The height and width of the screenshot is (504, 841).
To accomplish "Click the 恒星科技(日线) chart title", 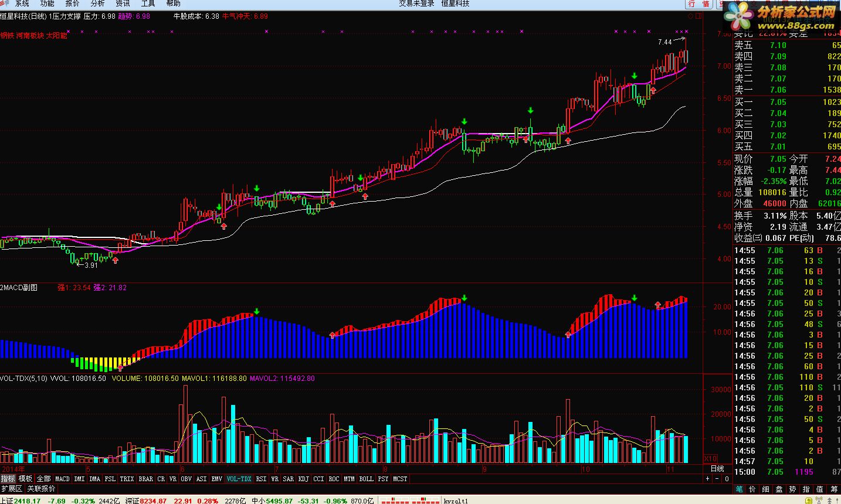I will pos(23,16).
